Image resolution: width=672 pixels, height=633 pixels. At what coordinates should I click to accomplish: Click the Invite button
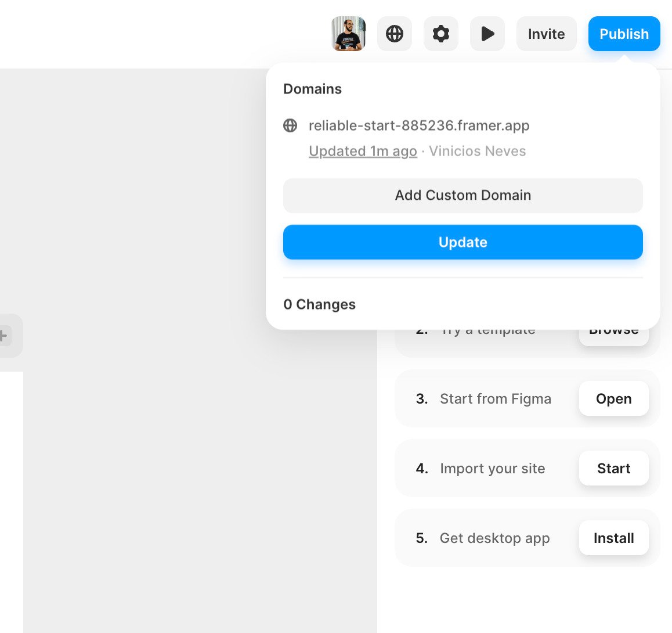[x=547, y=34]
